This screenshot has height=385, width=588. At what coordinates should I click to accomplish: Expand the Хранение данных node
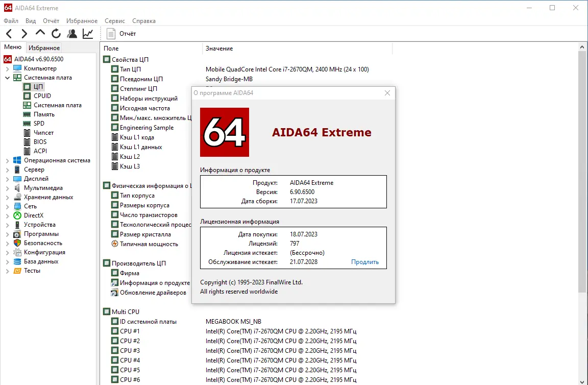pyautogui.click(x=7, y=198)
